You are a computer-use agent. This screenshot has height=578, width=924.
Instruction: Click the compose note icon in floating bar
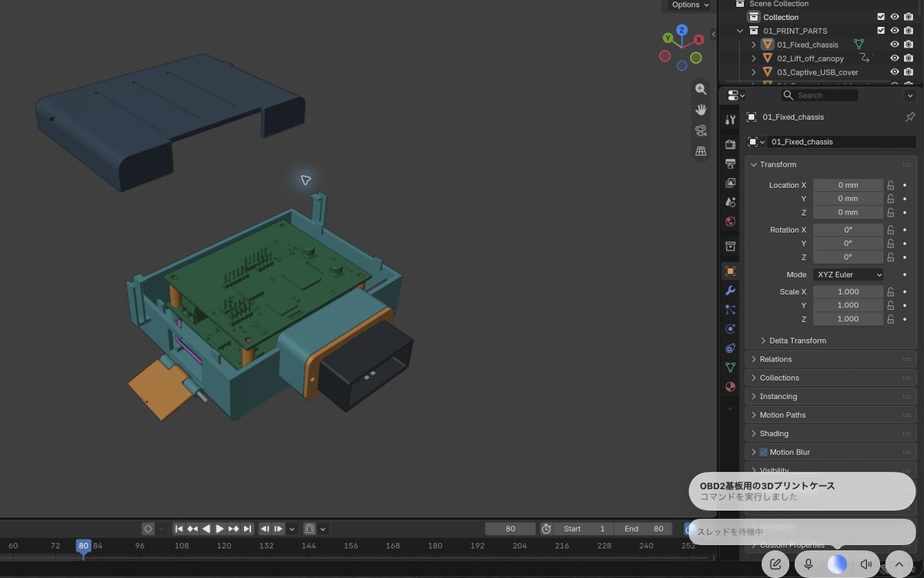[x=775, y=564]
